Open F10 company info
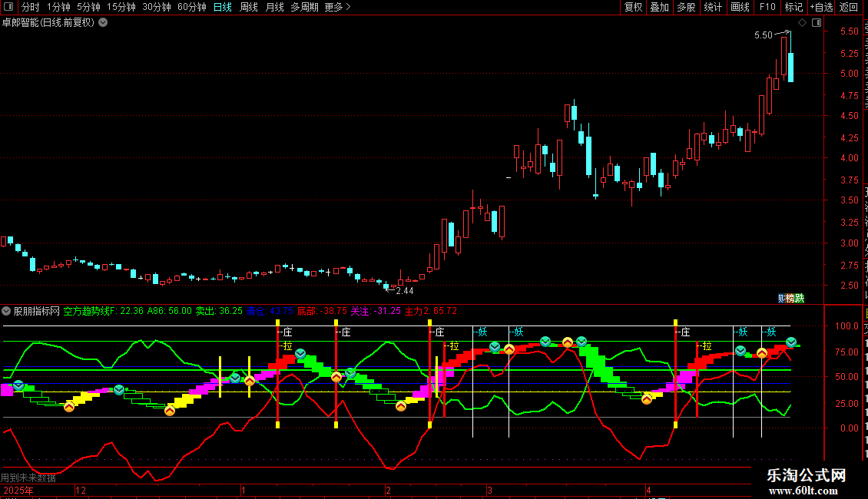 (767, 7)
